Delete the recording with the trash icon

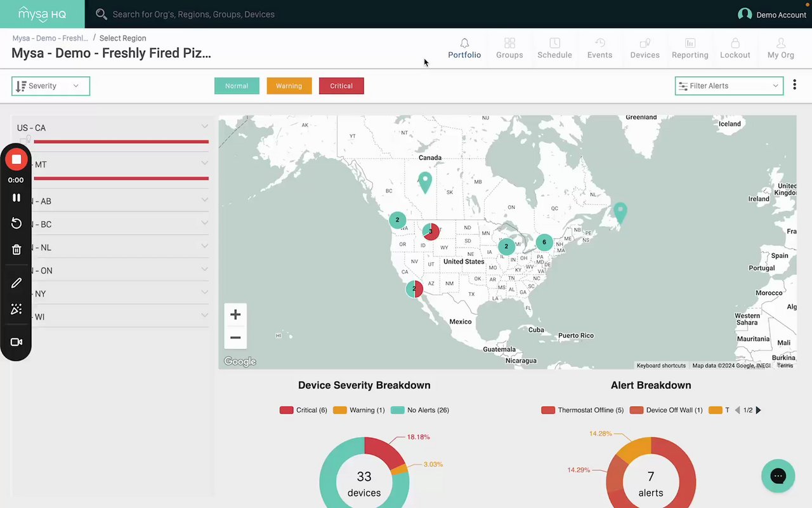point(16,250)
